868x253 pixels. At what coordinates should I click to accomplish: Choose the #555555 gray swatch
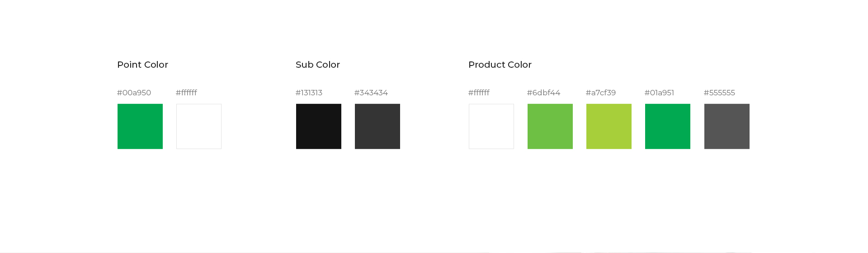[727, 126]
